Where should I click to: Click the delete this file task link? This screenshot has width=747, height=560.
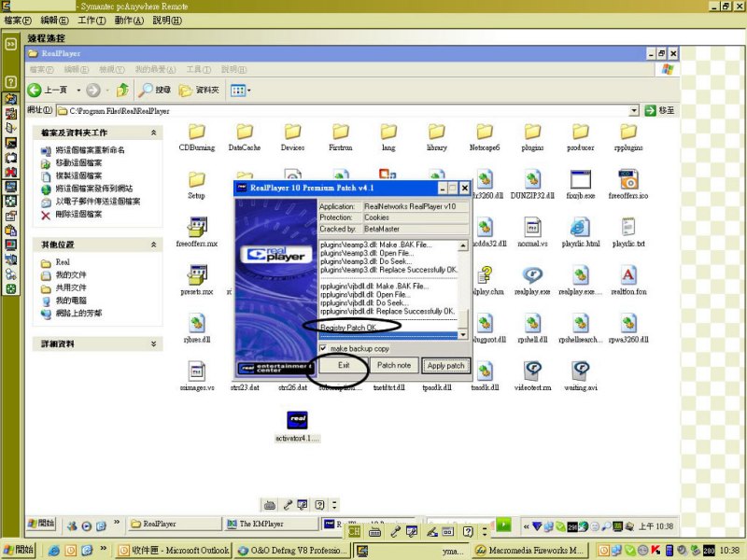click(x=78, y=215)
